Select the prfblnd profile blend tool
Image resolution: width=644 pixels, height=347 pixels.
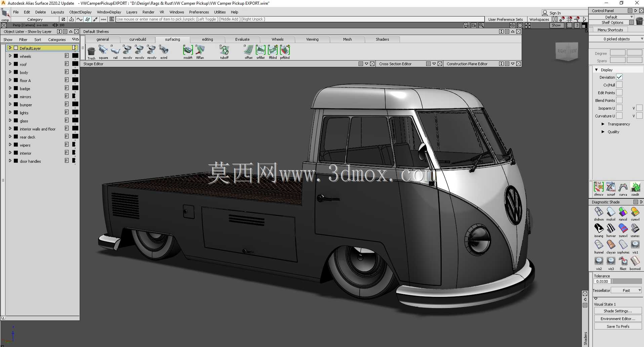285,52
